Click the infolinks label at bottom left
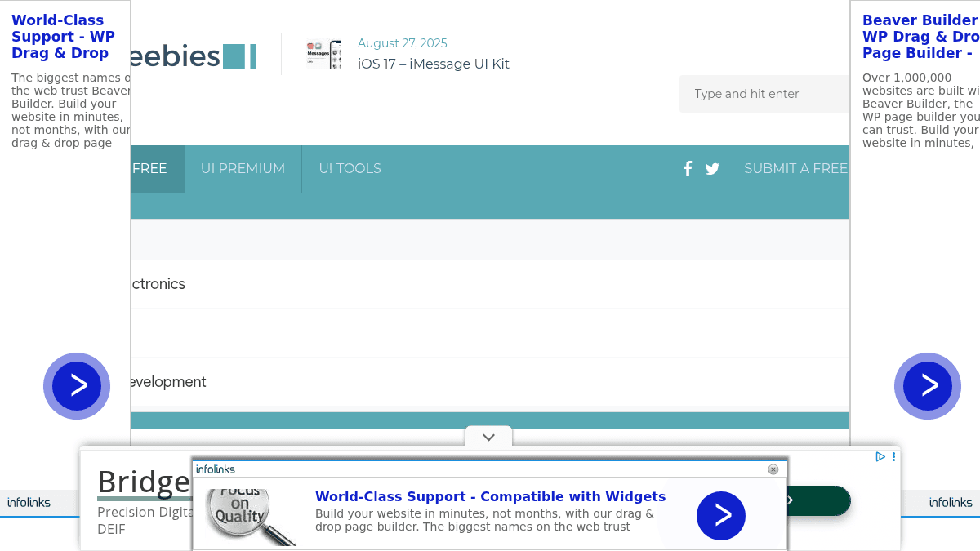 29,503
